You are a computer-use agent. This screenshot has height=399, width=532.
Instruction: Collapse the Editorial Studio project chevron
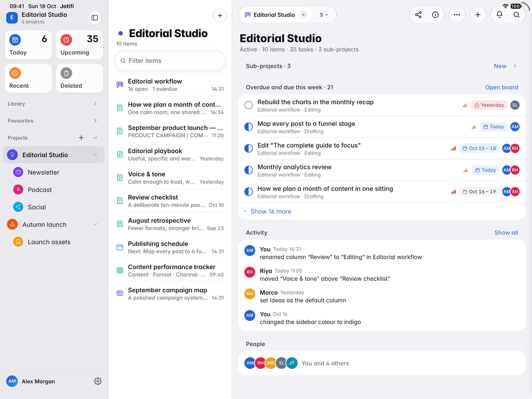point(95,155)
